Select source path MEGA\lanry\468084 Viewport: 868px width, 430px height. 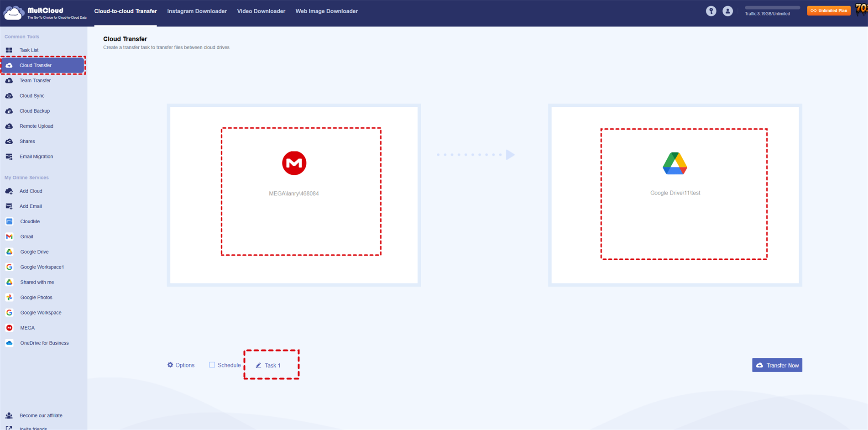[x=294, y=194]
